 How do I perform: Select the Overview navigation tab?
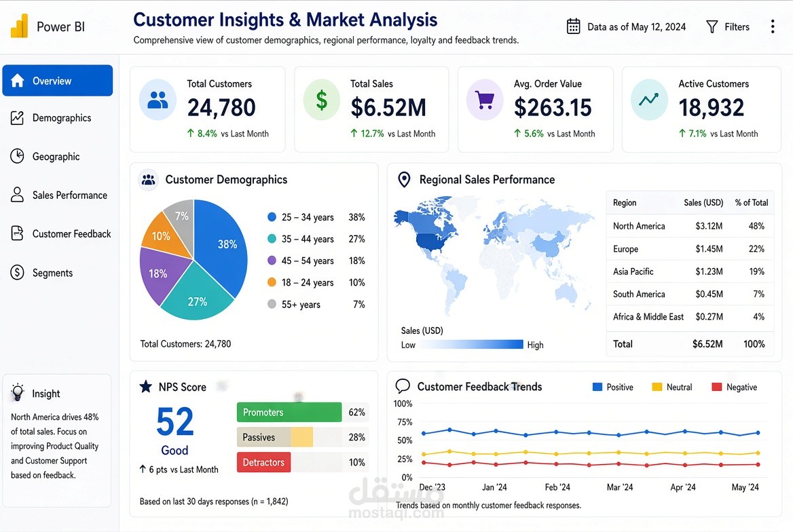click(x=58, y=80)
